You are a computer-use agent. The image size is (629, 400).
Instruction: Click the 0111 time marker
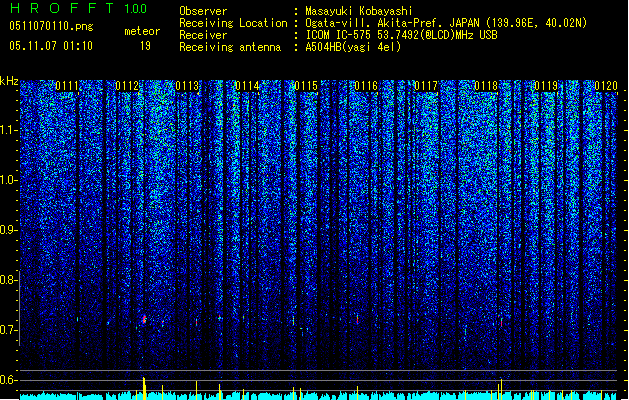(x=67, y=86)
